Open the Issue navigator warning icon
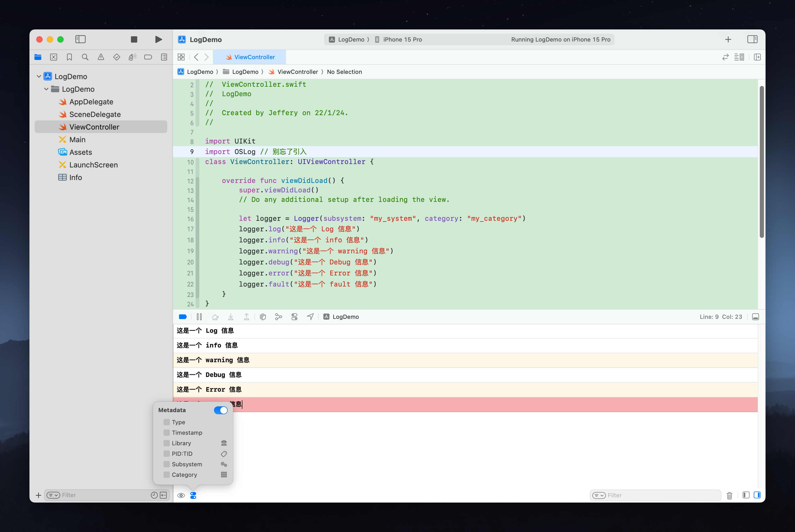 click(101, 57)
